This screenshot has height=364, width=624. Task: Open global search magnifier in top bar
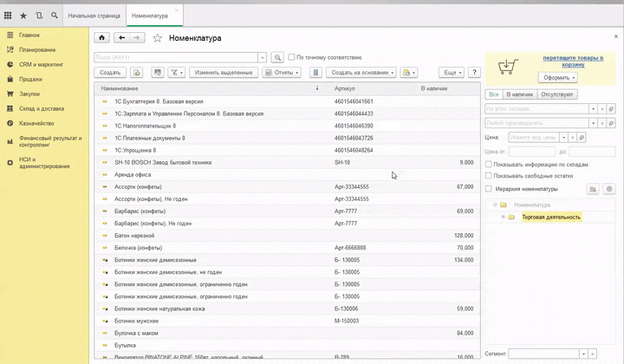55,16
